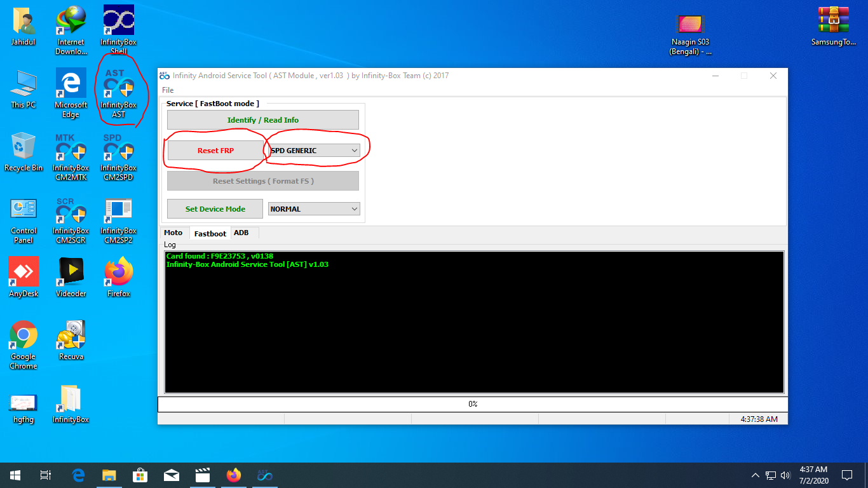Image resolution: width=868 pixels, height=488 pixels.
Task: Minimize the Infinity AST window
Action: [x=715, y=76]
